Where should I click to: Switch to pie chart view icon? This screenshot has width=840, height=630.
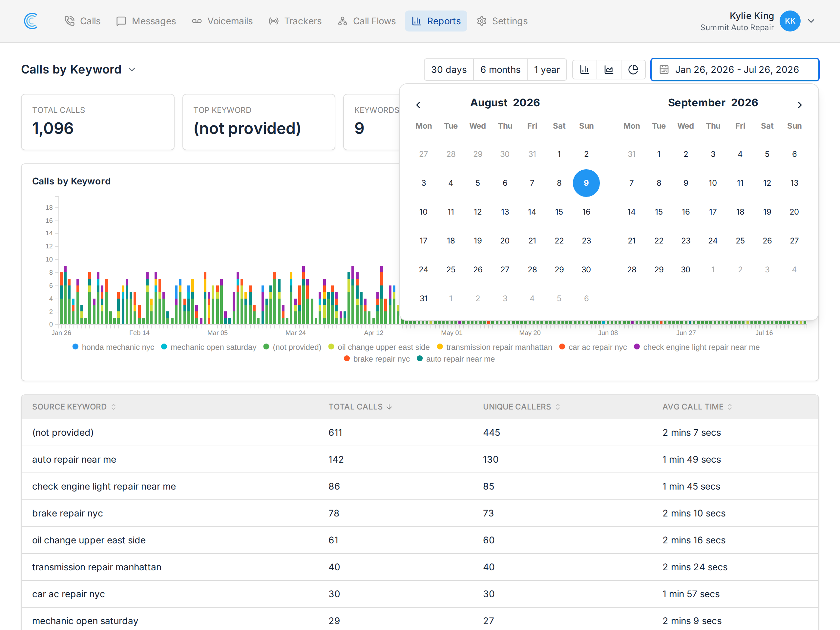(633, 70)
